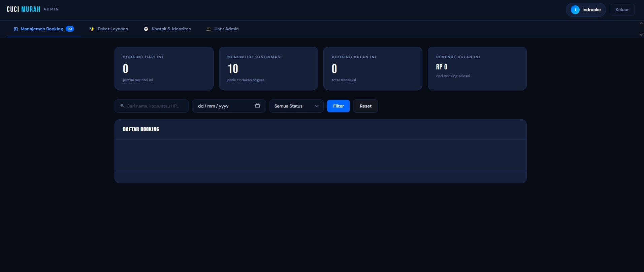Click the tab bar scroll-up arrow
This screenshot has height=272, width=644.
click(x=641, y=23)
